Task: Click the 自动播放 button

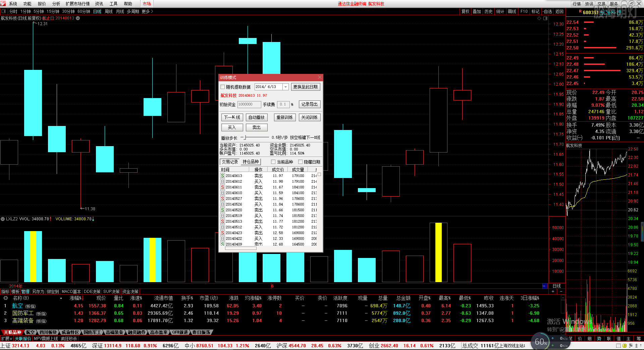Action: click(x=257, y=117)
